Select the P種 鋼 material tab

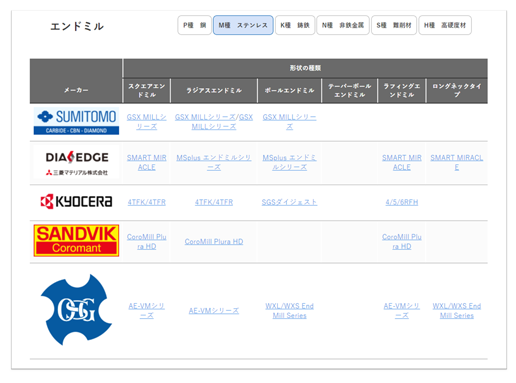195,25
